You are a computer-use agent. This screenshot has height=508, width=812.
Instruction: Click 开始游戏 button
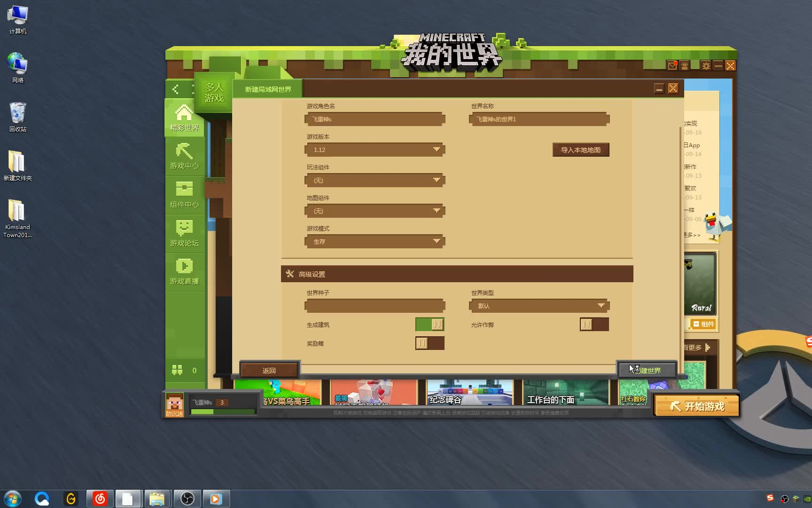coord(697,406)
